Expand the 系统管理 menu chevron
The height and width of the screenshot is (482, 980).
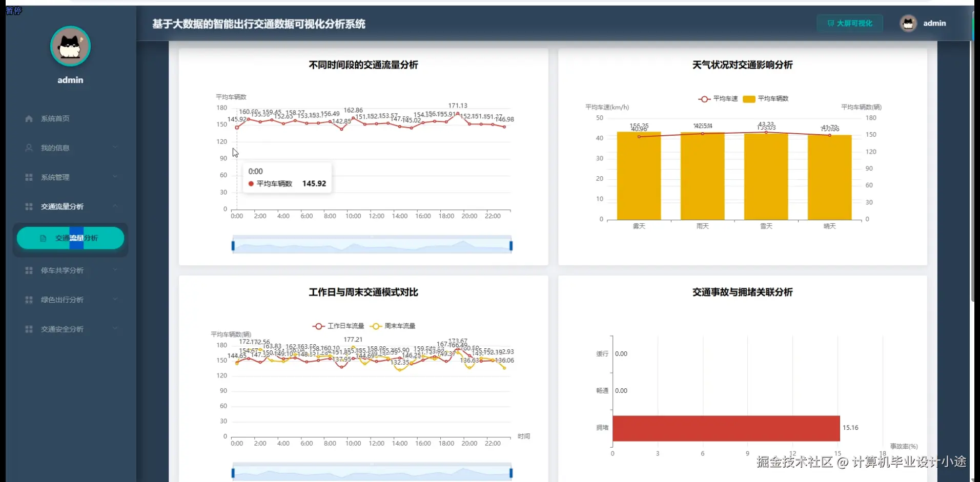click(115, 177)
